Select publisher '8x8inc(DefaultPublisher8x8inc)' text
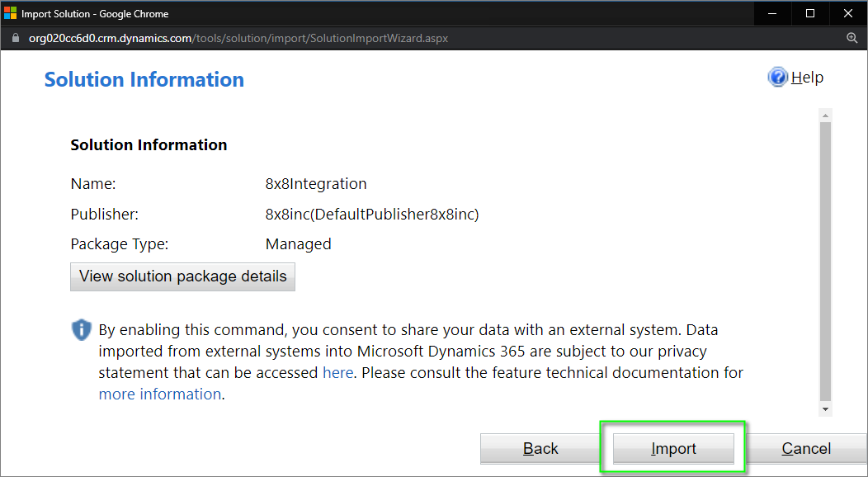This screenshot has height=477, width=868. 372,214
